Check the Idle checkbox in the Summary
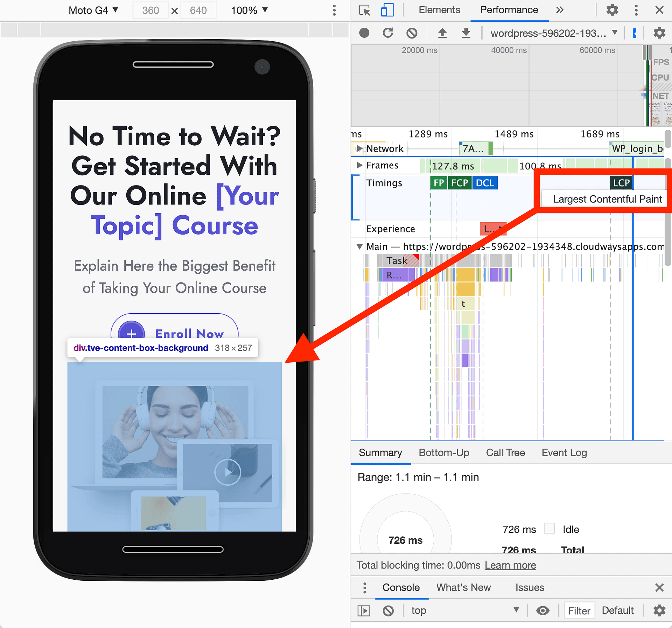The height and width of the screenshot is (628, 672). coord(549,529)
